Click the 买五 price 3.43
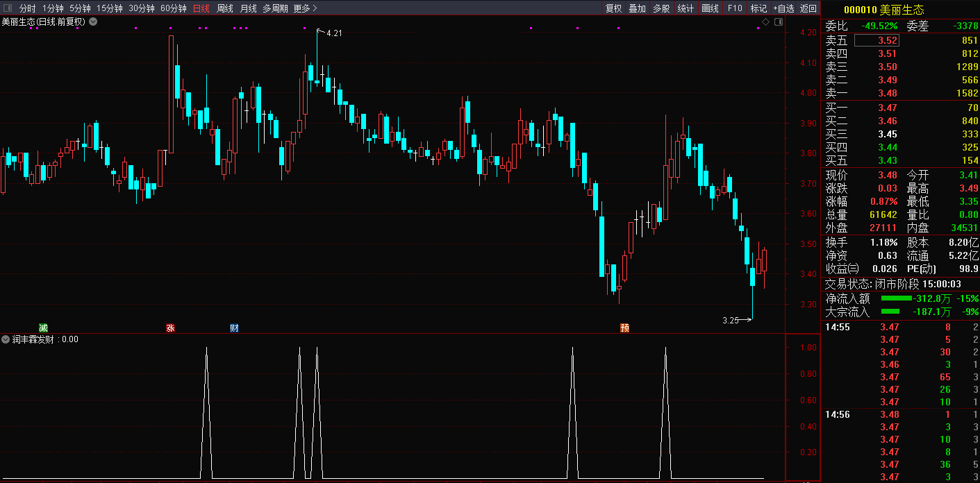980x483 pixels. tap(887, 160)
